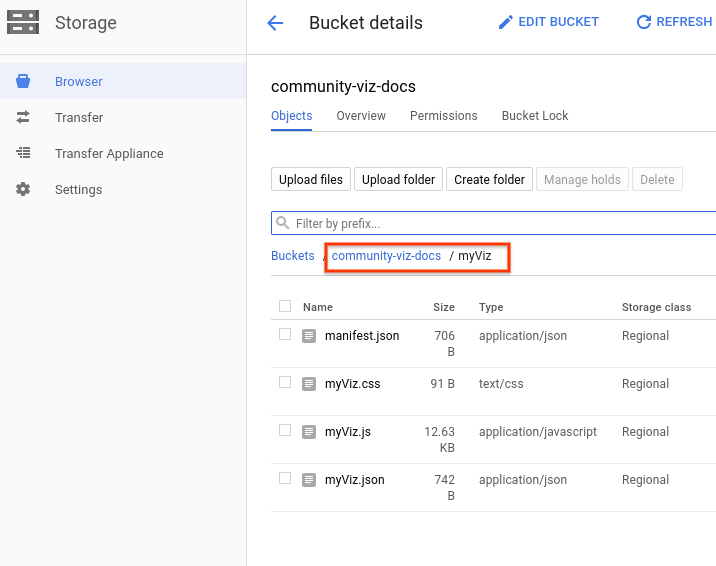Open the Bucket Lock tab
The height and width of the screenshot is (566, 716).
click(534, 116)
